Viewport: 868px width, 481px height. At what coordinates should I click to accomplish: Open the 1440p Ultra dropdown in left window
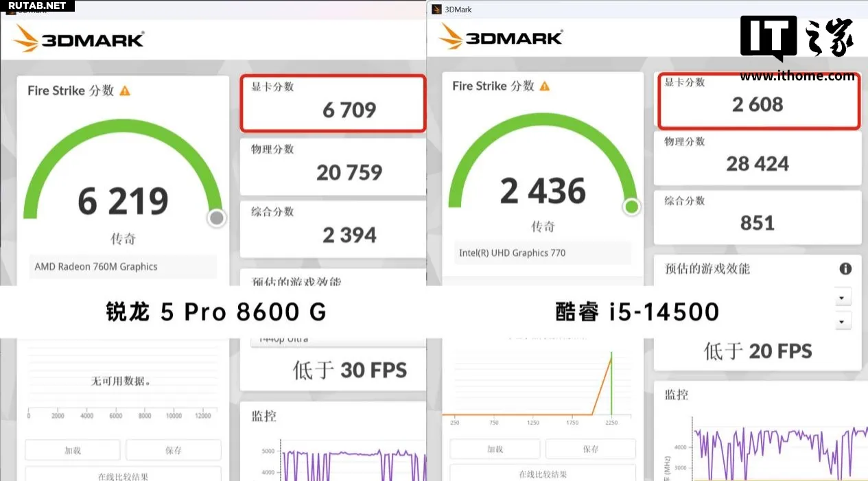(338, 339)
